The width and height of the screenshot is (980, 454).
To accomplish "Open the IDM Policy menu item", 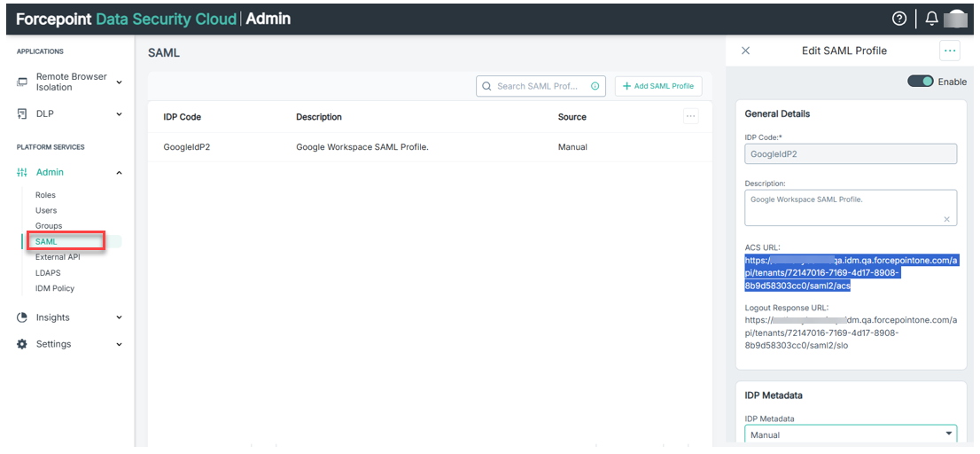I will tap(55, 288).
